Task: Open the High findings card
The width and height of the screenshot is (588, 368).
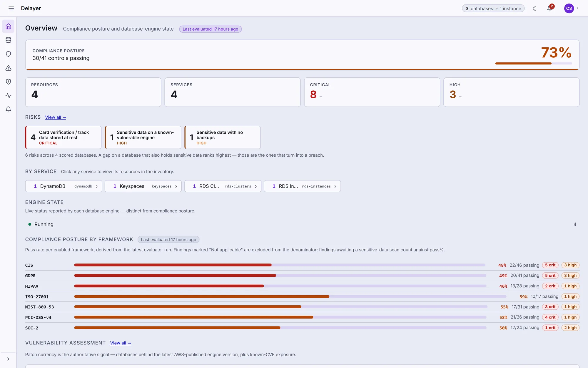Action: click(x=511, y=92)
